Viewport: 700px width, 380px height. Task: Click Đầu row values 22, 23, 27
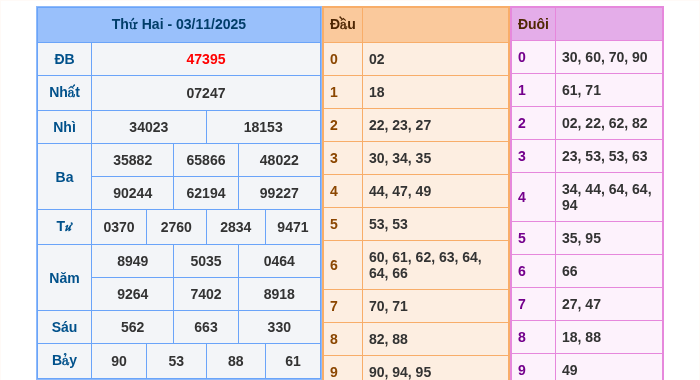[400, 125]
